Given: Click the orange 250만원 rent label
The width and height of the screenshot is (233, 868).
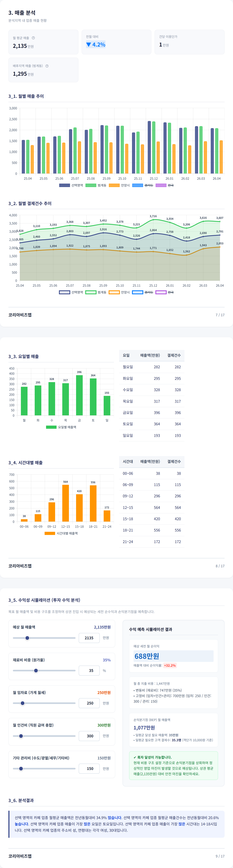Looking at the screenshot, I should [x=104, y=692].
